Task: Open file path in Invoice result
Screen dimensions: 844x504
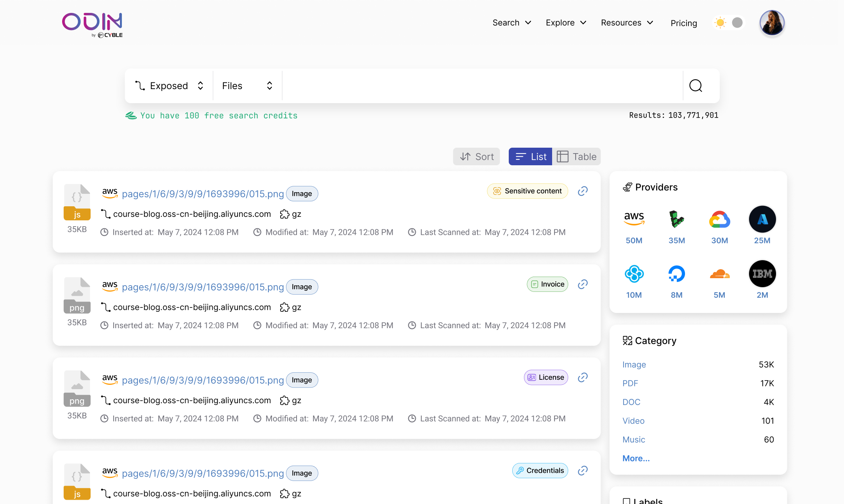Action: click(x=203, y=287)
